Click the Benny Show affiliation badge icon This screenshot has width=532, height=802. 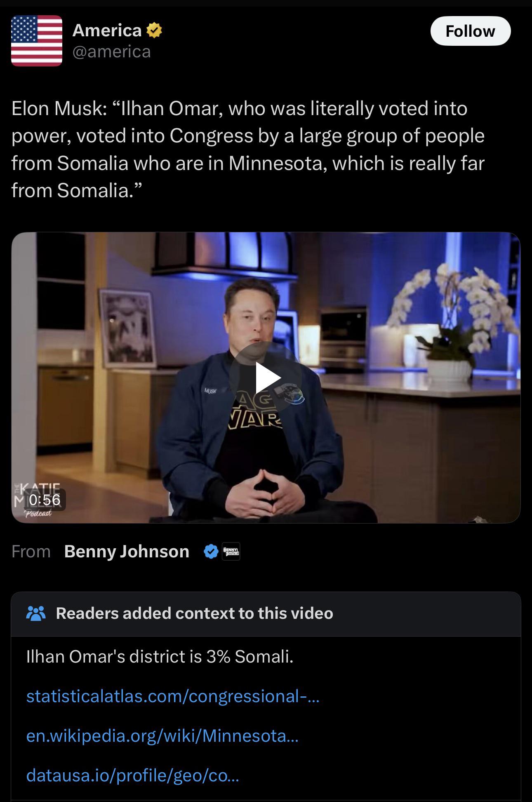[231, 551]
